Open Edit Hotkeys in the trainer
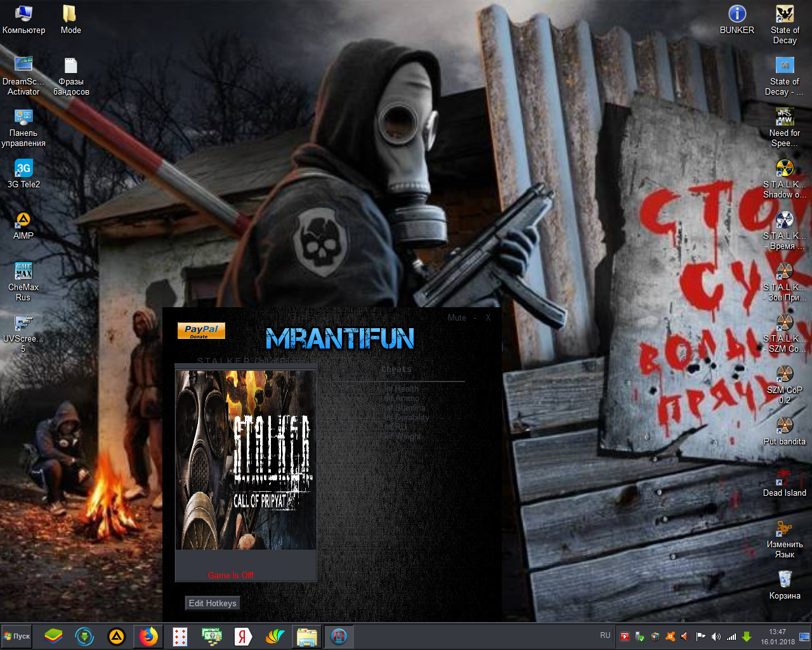 click(x=213, y=603)
